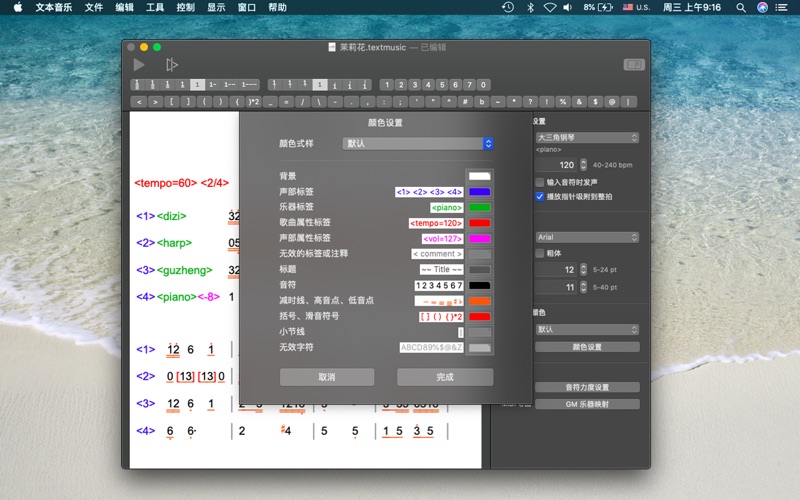Insert the { }*2 repeat symbol
Screen dimensions: 800x500
coord(253,101)
